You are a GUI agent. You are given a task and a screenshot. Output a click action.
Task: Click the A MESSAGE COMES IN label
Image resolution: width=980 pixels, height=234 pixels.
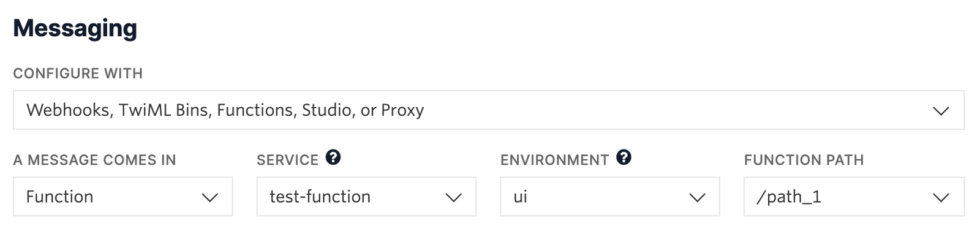point(94,160)
